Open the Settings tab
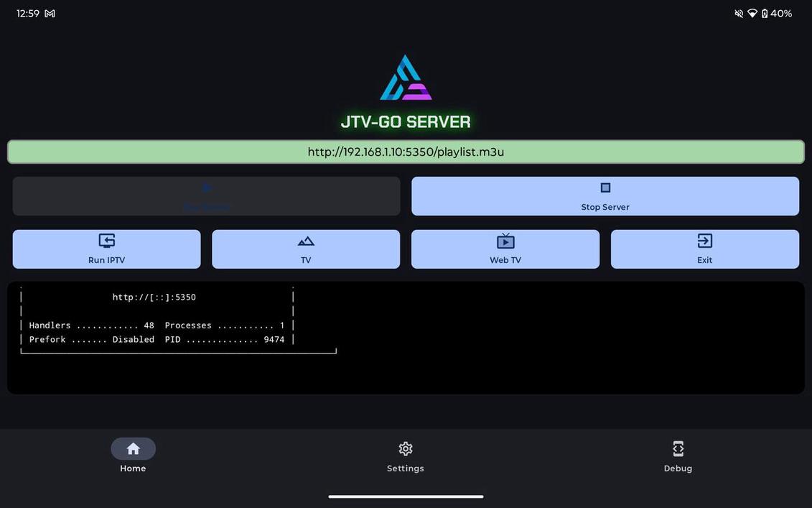Screen dimensions: 812x508 click(x=406, y=456)
